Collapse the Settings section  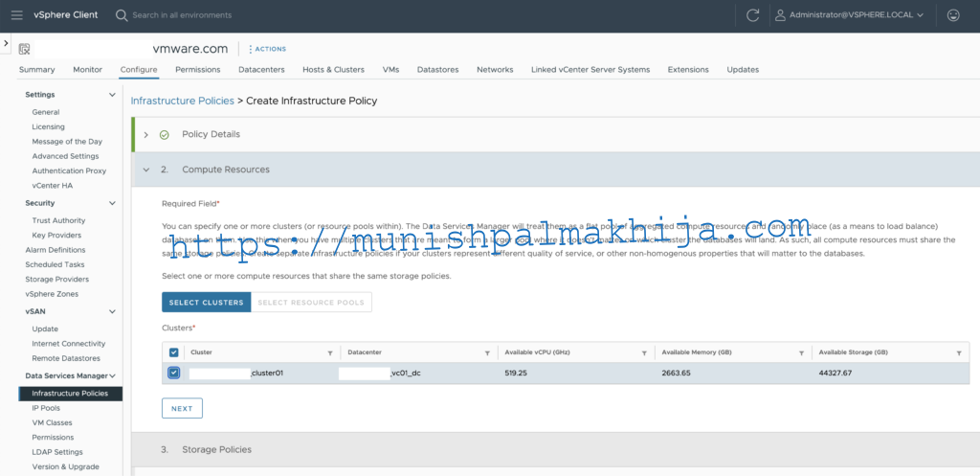(113, 95)
